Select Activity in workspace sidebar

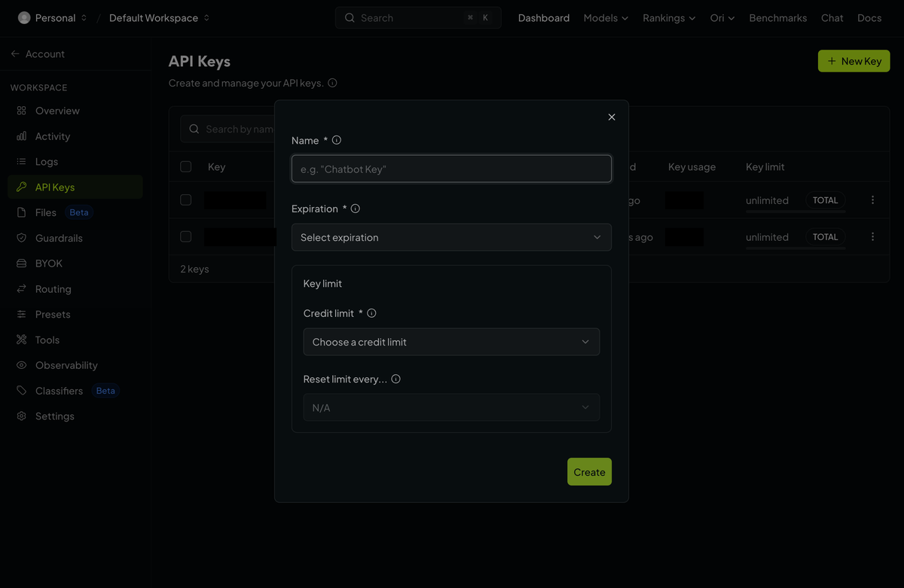pyautogui.click(x=75, y=136)
